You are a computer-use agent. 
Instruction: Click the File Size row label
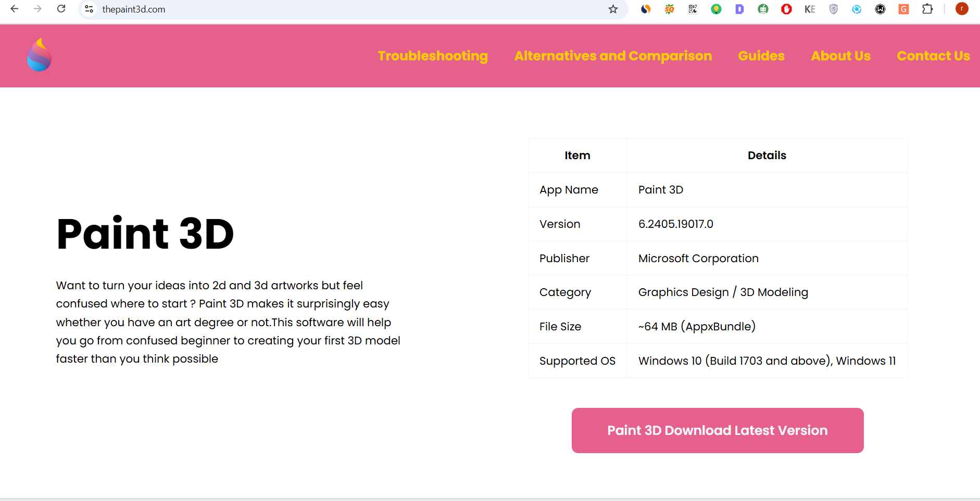(x=560, y=326)
